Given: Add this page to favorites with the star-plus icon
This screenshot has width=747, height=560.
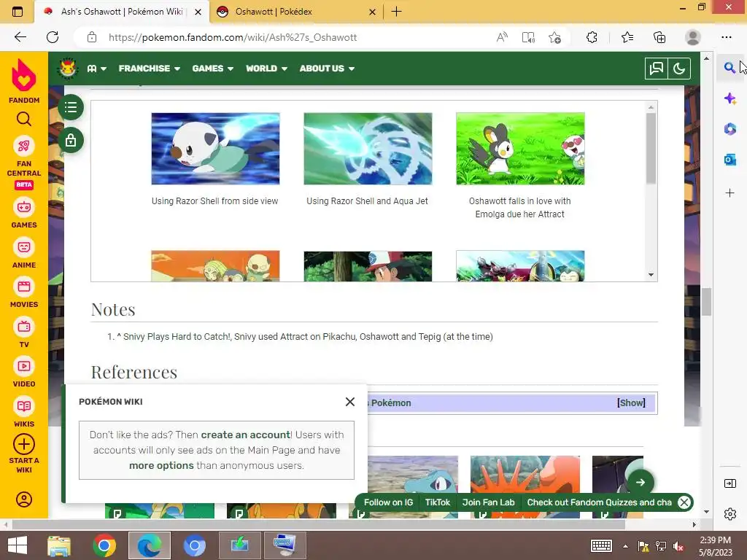Looking at the screenshot, I should pos(554,37).
